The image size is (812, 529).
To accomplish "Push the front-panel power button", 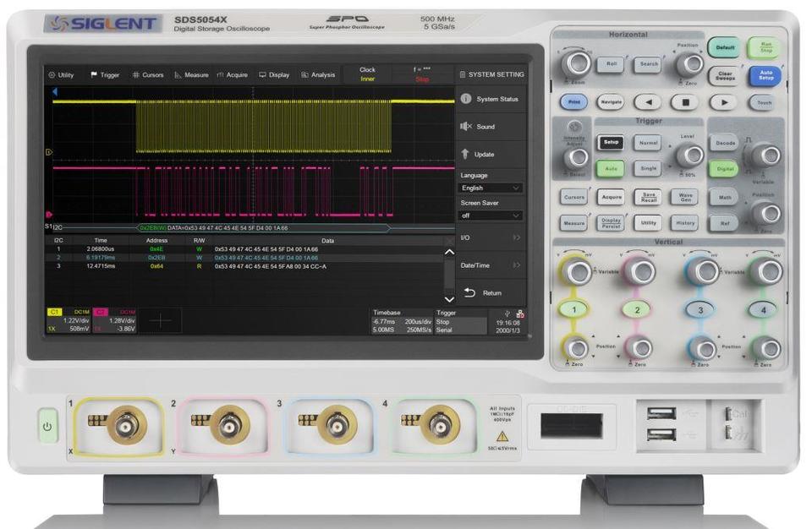I will point(47,427).
